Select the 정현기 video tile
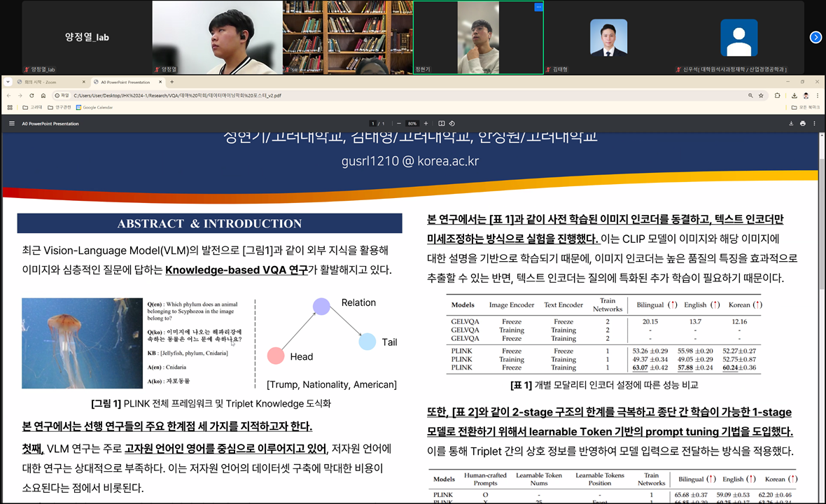Image resolution: width=826 pixels, height=504 pixels. (478, 37)
